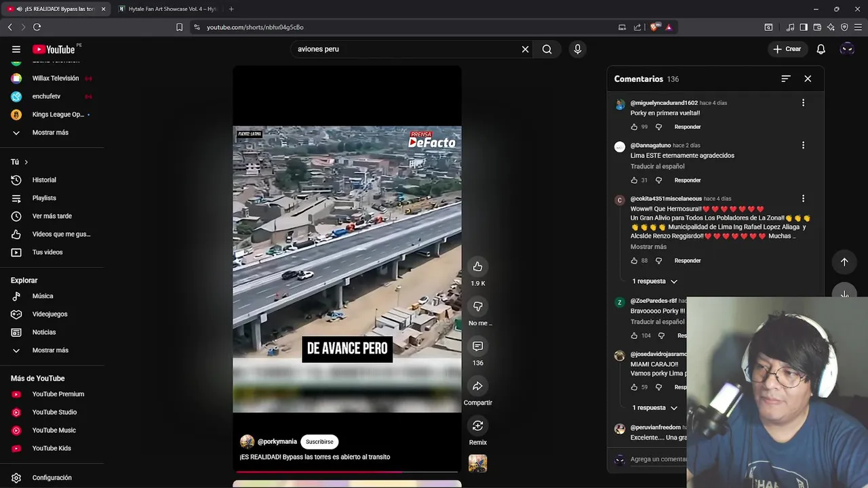This screenshot has height=488, width=868.
Task: Open a new browser tab
Action: pos(231,9)
